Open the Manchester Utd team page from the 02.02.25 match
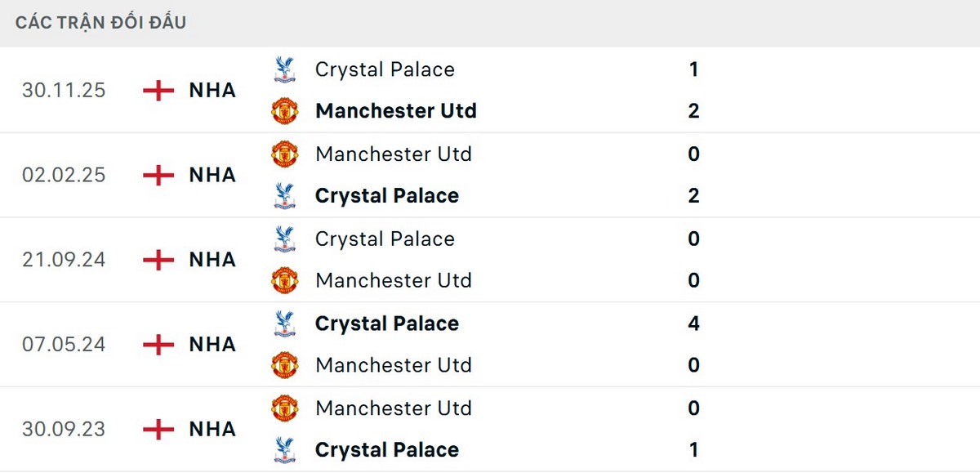980x473 pixels. (x=394, y=154)
